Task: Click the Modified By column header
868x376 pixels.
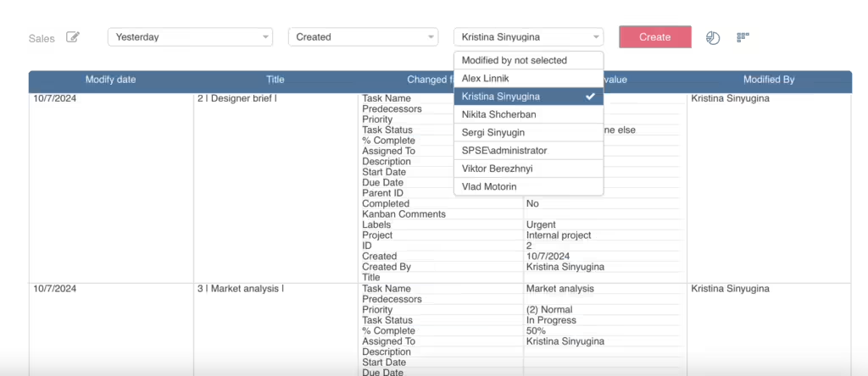Action: click(x=769, y=80)
